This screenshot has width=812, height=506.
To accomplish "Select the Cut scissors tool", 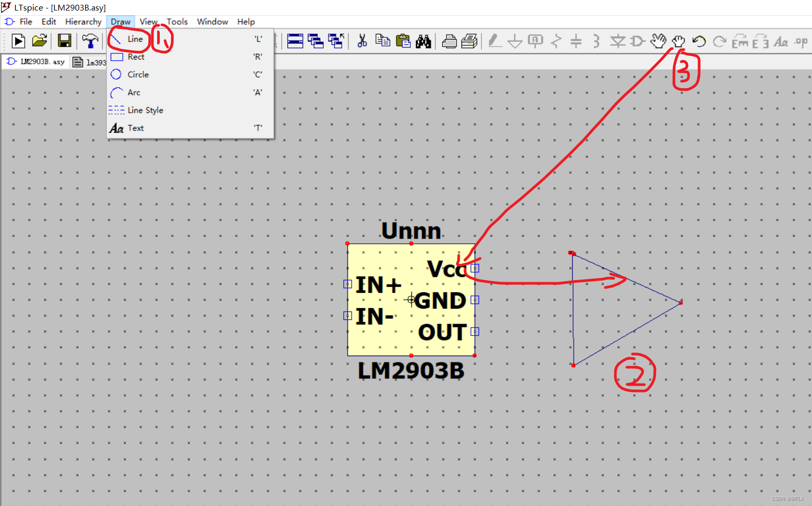I will coord(362,41).
